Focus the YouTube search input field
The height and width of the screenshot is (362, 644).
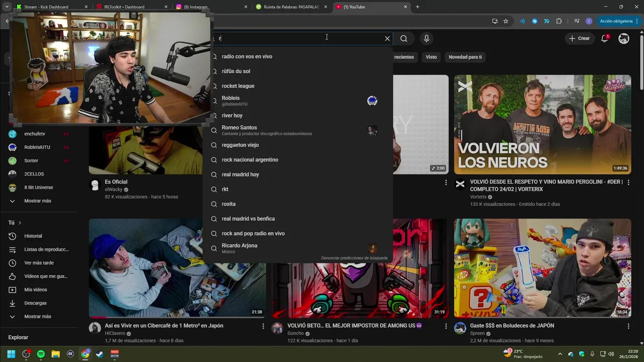[297, 39]
